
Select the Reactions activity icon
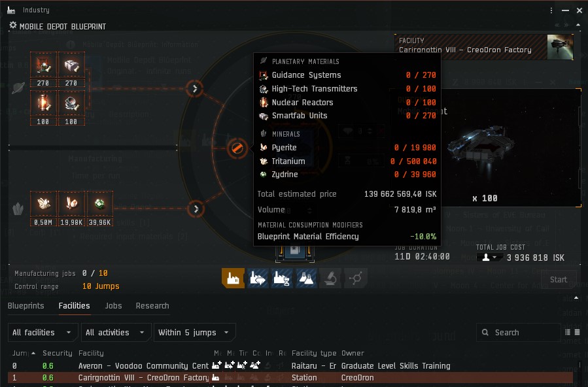[x=355, y=278]
